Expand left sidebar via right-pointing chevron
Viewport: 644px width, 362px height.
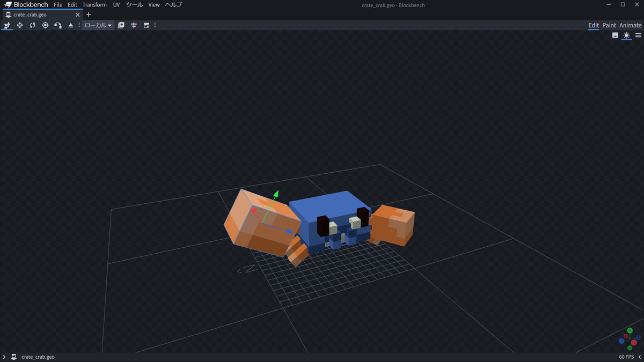pos(4,357)
